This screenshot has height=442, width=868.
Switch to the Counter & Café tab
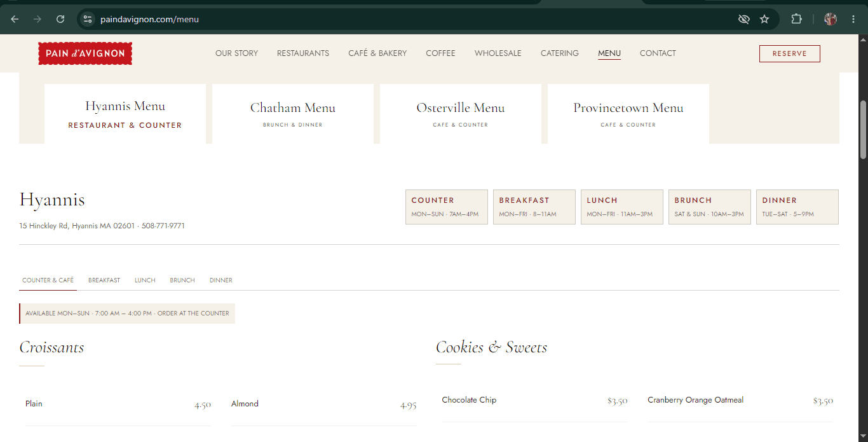click(x=48, y=280)
